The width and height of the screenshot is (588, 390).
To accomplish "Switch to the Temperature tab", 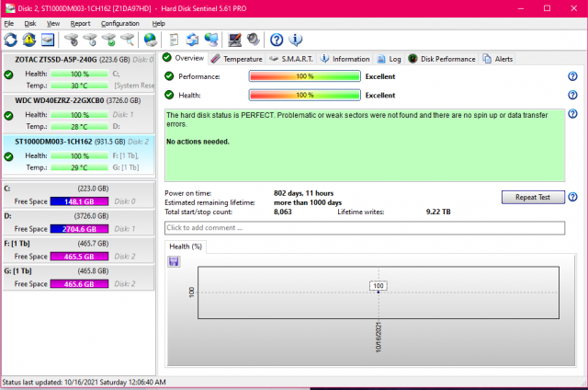I will [236, 59].
